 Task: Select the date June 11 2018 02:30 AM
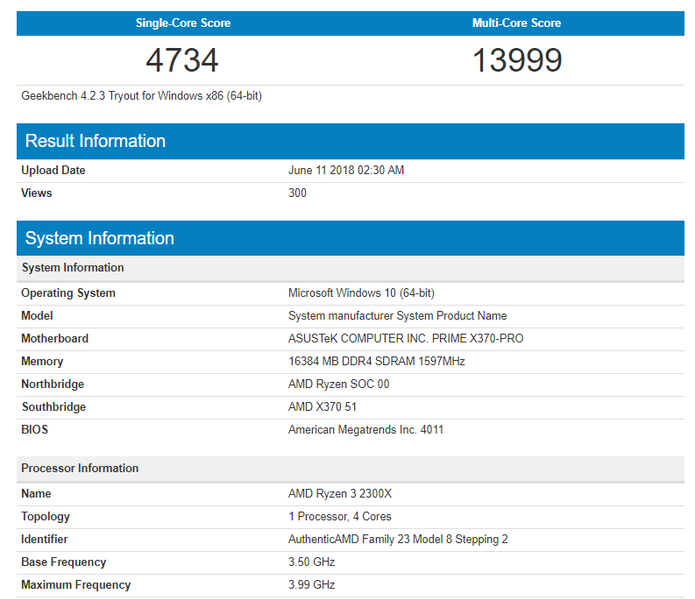[x=346, y=170]
